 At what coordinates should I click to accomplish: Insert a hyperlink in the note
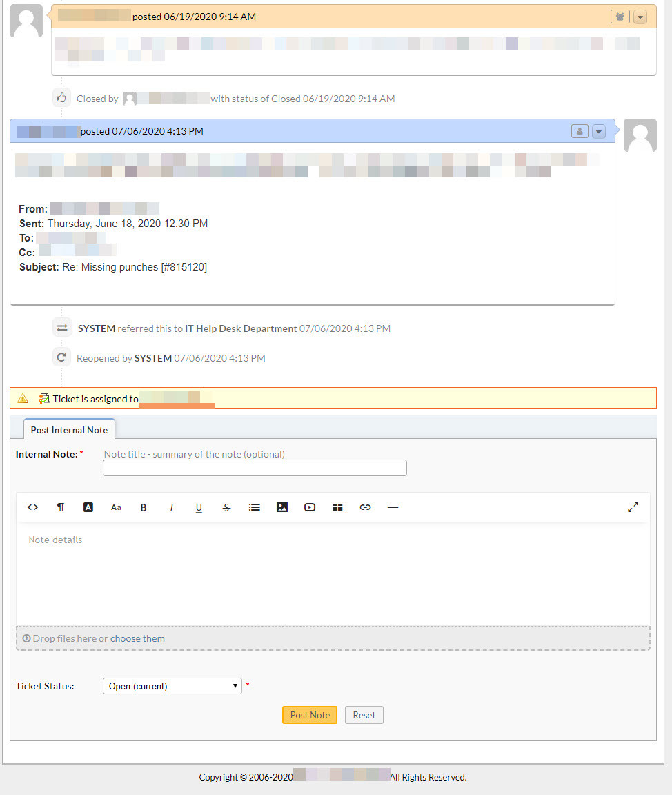(x=365, y=507)
